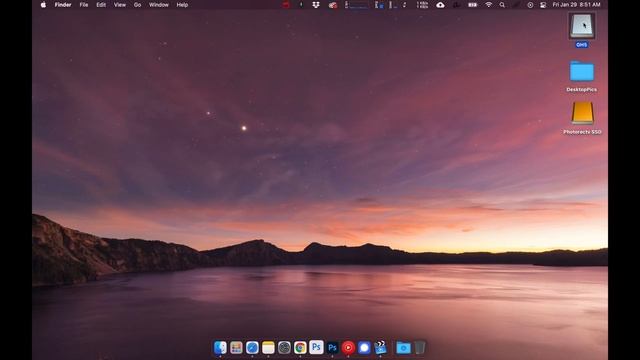Open the Go menu
Screen dimensions: 640x360
138,5
